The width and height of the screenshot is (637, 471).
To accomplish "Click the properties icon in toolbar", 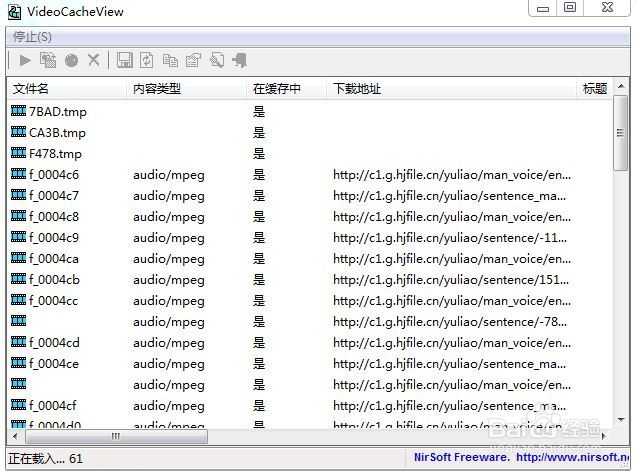I will (x=193, y=60).
